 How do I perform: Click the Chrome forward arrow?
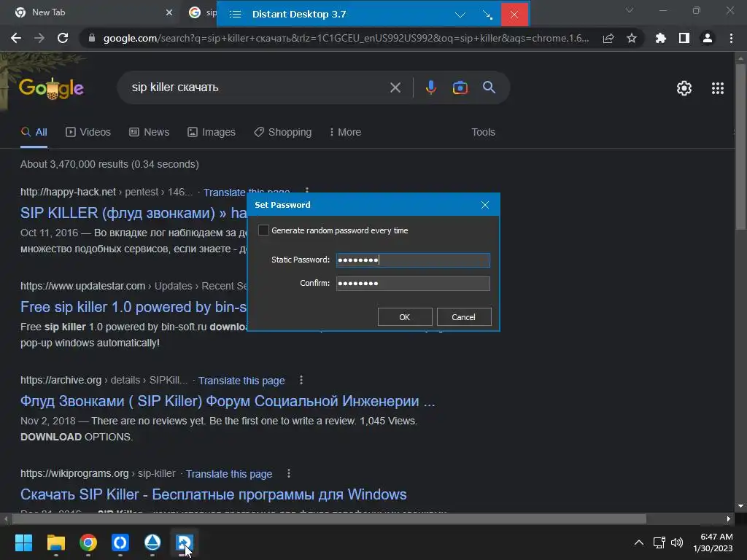39,38
